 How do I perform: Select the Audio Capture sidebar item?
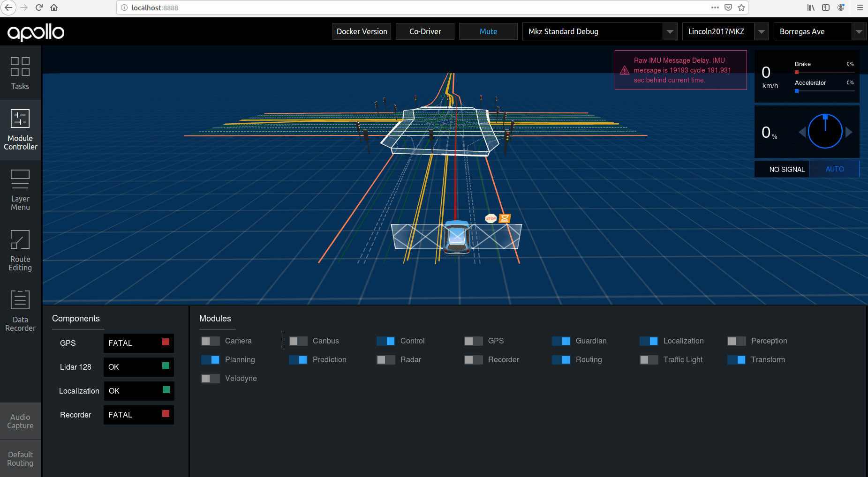pyautogui.click(x=20, y=421)
